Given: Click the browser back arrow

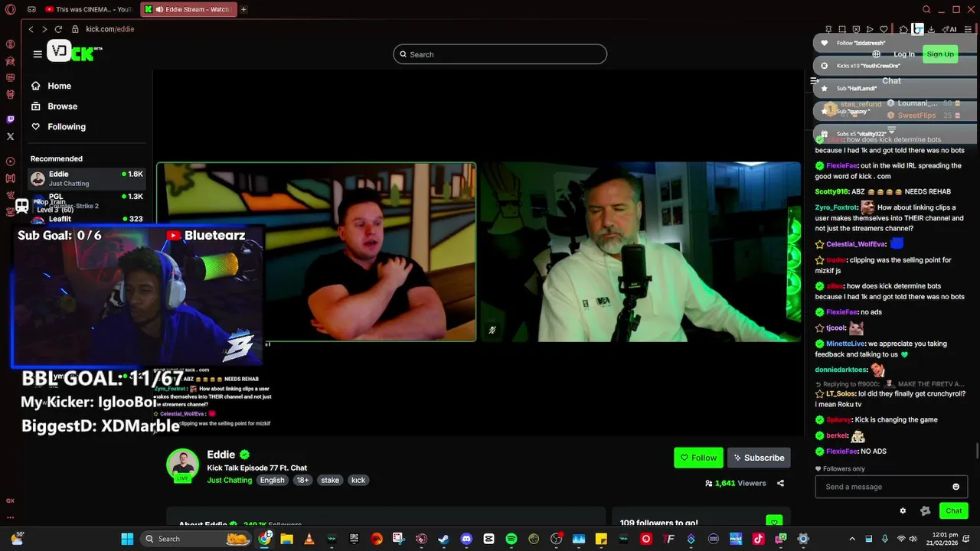Looking at the screenshot, I should 31,29.
